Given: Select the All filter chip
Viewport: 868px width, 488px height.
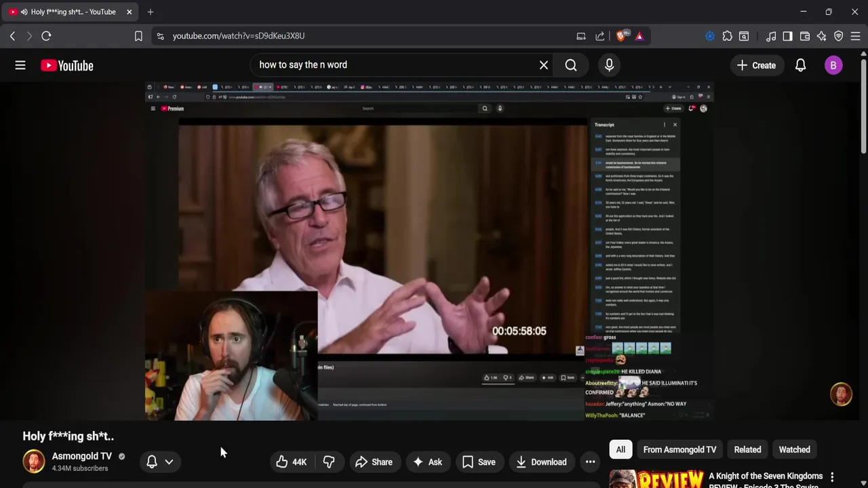Looking at the screenshot, I should pyautogui.click(x=620, y=449).
